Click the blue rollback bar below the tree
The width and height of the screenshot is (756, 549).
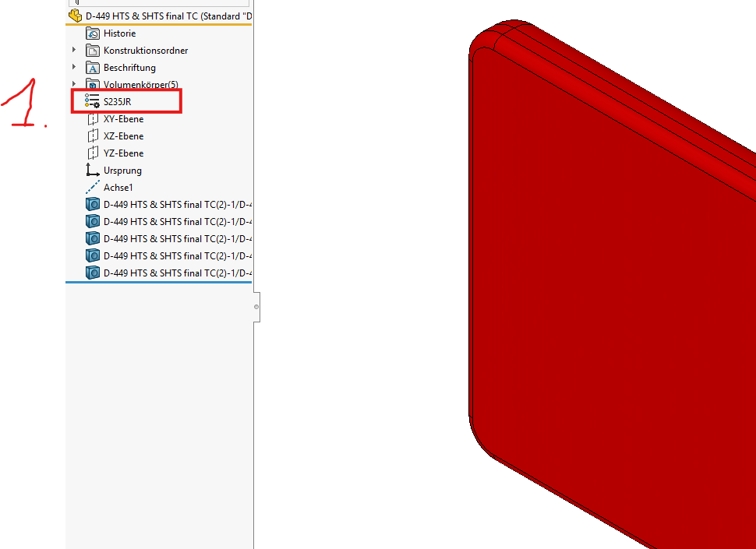tap(158, 283)
